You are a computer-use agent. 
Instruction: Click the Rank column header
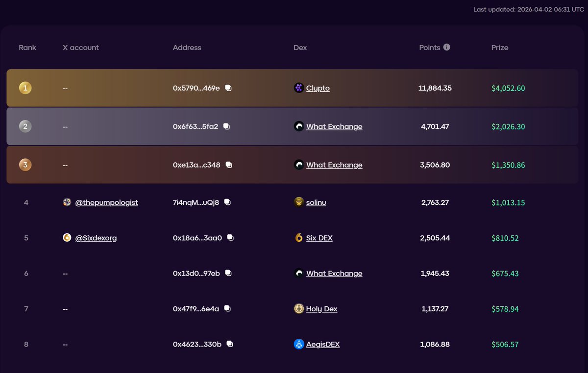(x=27, y=48)
